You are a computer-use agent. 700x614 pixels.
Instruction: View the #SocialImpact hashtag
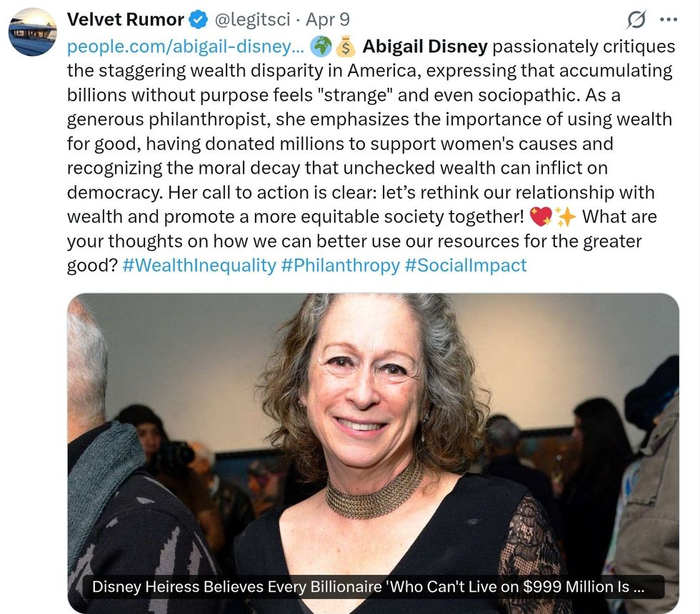click(466, 265)
